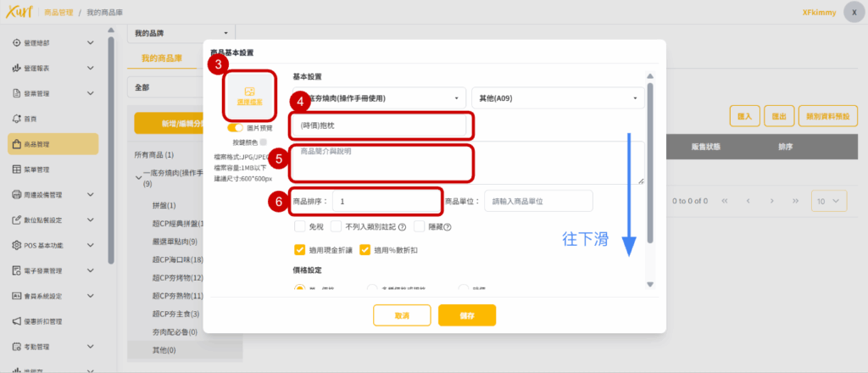Click the 商品單位 input field
The image size is (868, 373).
click(537, 201)
